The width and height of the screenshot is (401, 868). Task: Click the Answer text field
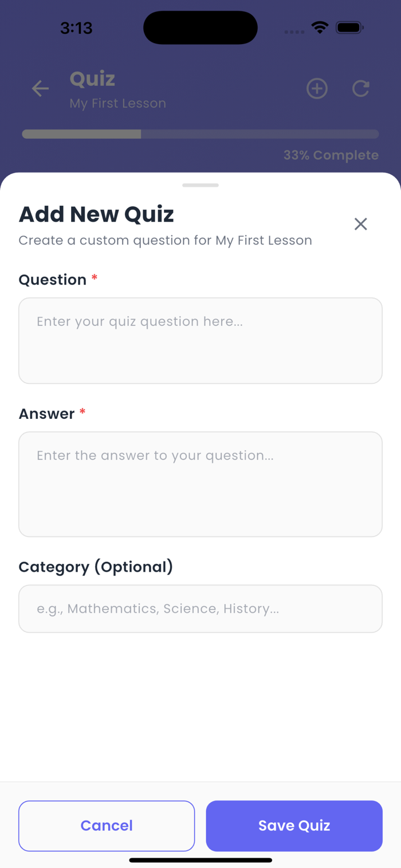pyautogui.click(x=200, y=484)
